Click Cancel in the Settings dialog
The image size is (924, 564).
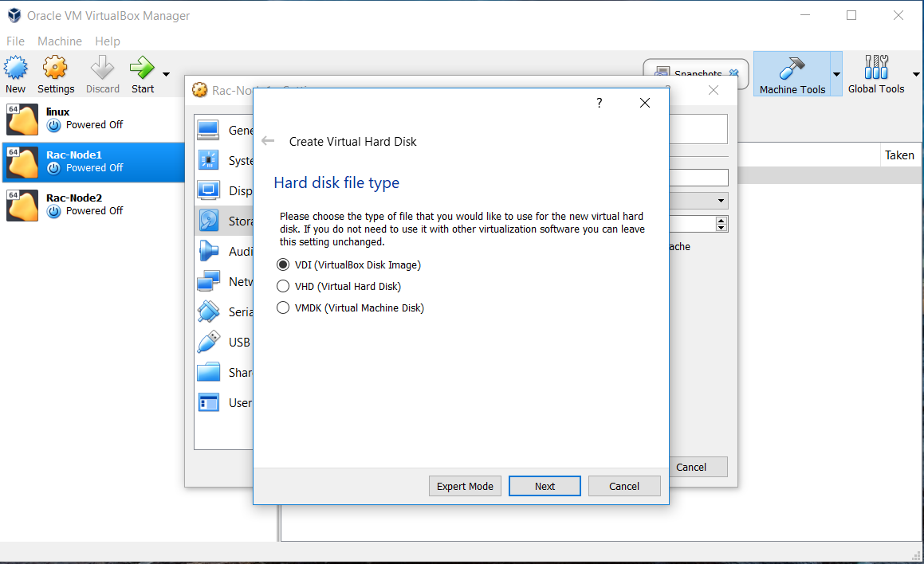point(698,467)
